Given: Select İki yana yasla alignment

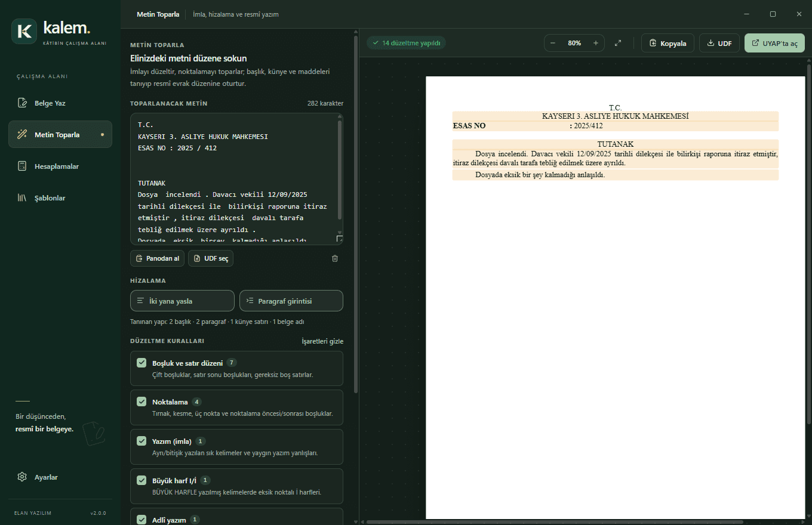Looking at the screenshot, I should (182, 301).
